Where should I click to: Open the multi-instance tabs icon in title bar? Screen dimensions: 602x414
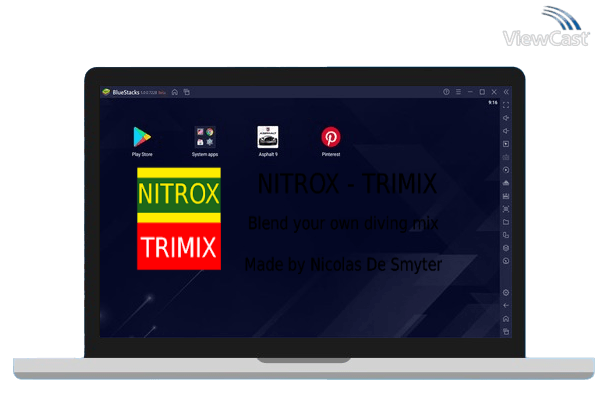coord(187,92)
